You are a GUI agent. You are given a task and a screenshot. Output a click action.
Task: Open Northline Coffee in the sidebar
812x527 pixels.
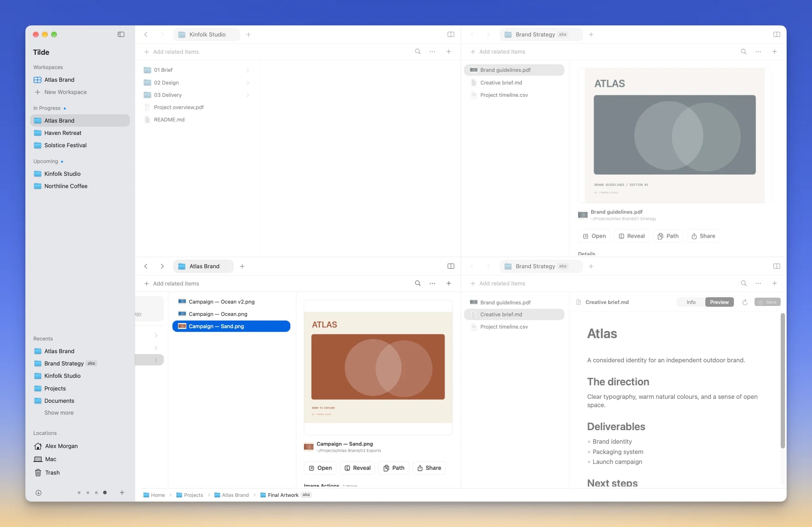pyautogui.click(x=80, y=186)
